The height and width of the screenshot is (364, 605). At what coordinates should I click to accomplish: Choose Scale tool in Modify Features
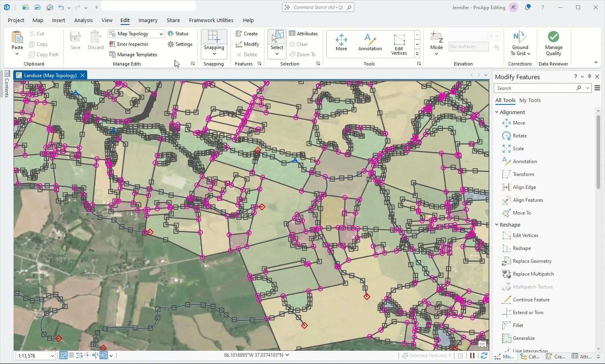click(x=513, y=149)
